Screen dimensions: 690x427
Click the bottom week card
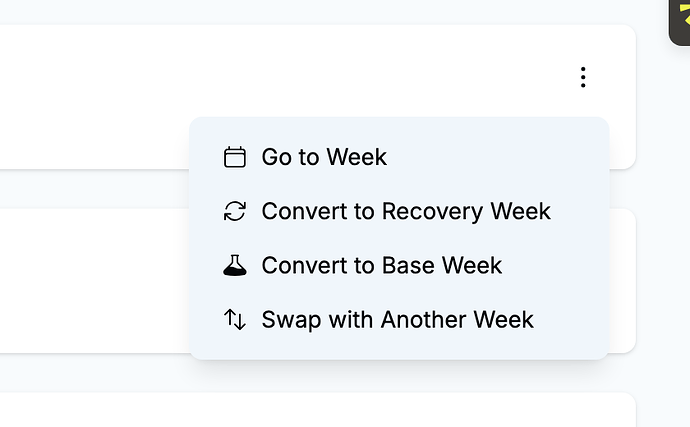[300, 412]
